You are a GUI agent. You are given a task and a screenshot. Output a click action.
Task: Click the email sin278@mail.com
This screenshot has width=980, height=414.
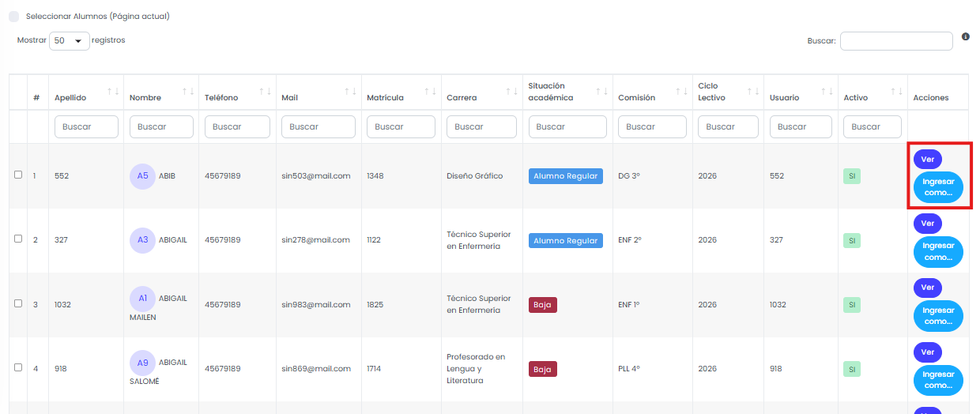[x=315, y=240]
